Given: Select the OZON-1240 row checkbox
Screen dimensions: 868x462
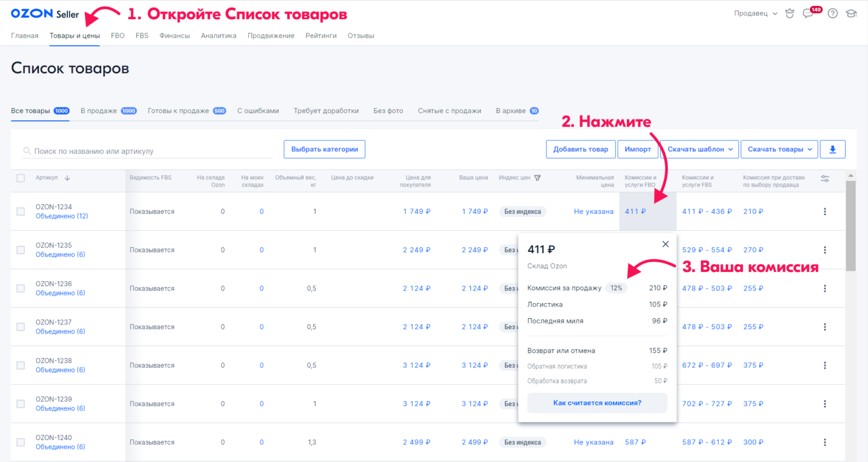Looking at the screenshot, I should 21,442.
